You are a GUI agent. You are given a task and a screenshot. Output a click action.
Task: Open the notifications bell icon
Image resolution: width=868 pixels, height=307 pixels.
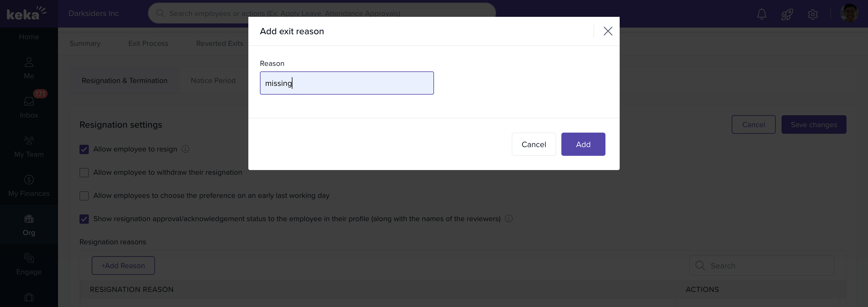762,14
